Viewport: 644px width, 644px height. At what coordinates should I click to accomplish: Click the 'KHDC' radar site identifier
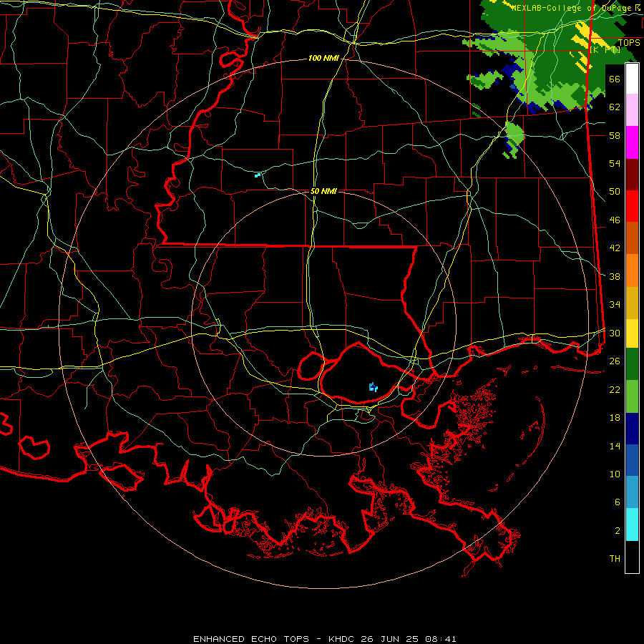(x=342, y=639)
